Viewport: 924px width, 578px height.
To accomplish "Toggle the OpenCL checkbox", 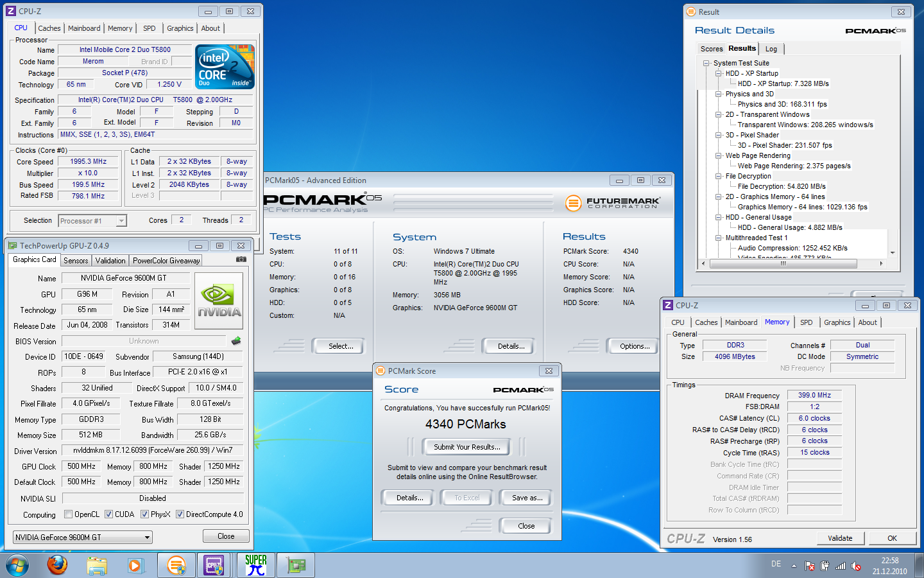I will click(69, 514).
